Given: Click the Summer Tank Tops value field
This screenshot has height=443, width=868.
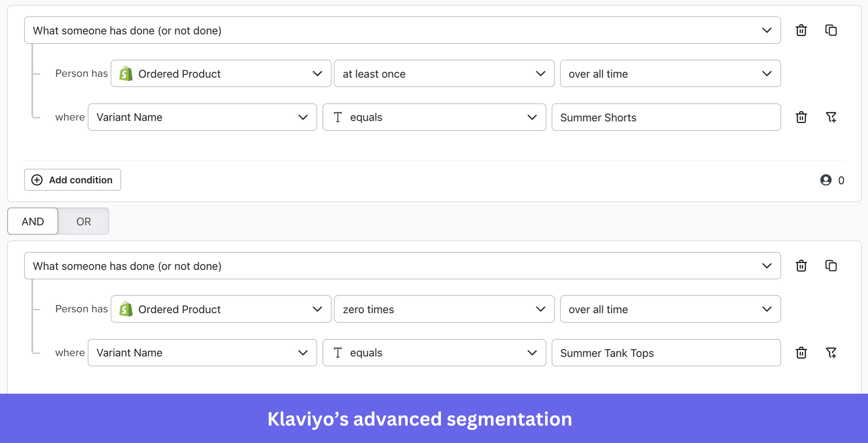Looking at the screenshot, I should click(666, 353).
